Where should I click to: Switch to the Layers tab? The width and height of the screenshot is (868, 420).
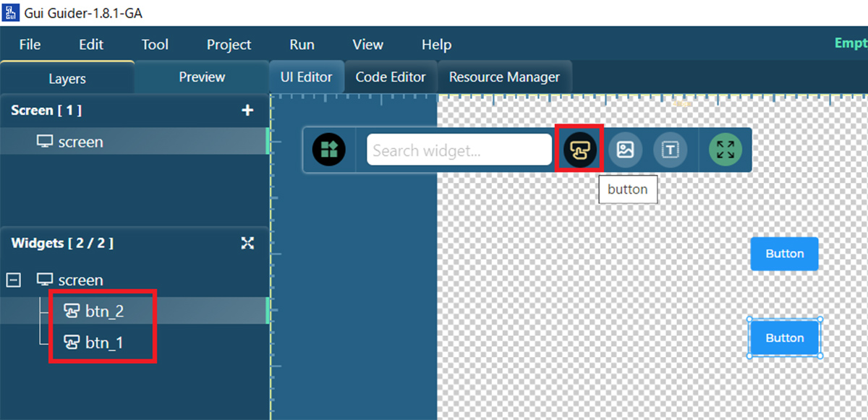67,78
